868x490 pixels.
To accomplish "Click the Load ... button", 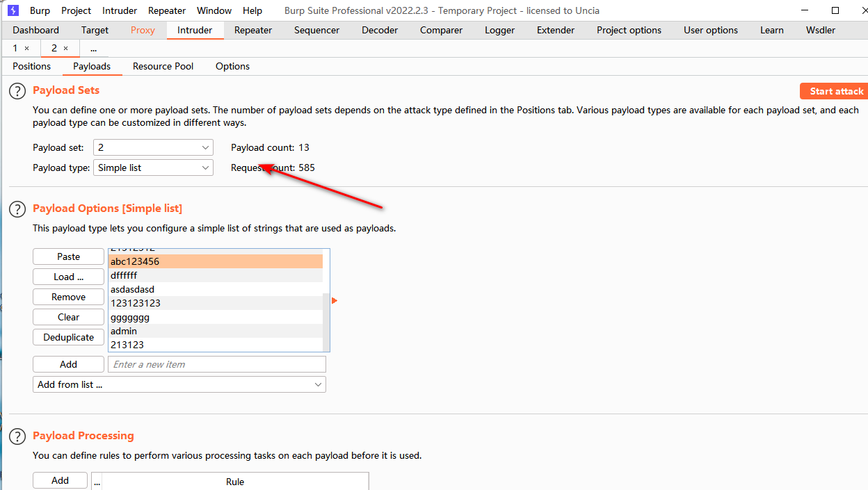I will (x=68, y=277).
